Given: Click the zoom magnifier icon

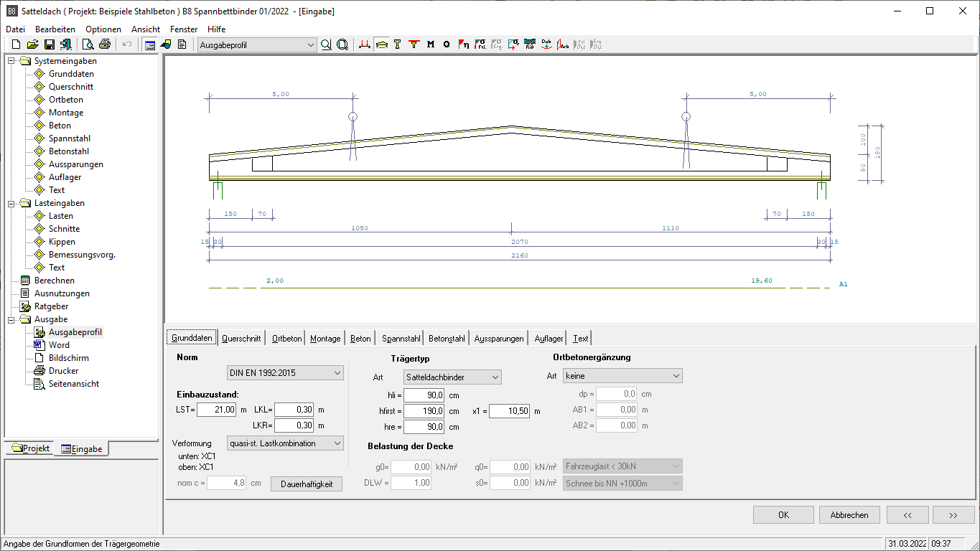Looking at the screenshot, I should (x=326, y=44).
